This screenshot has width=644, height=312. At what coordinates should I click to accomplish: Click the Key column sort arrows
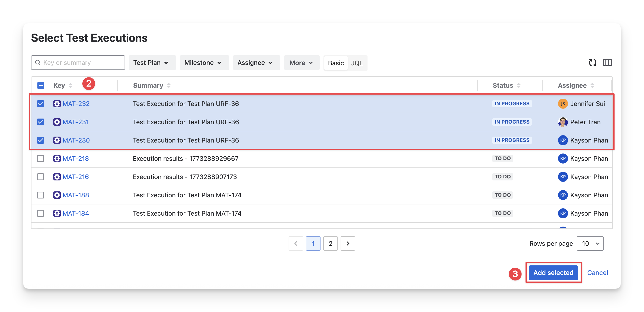[70, 86]
